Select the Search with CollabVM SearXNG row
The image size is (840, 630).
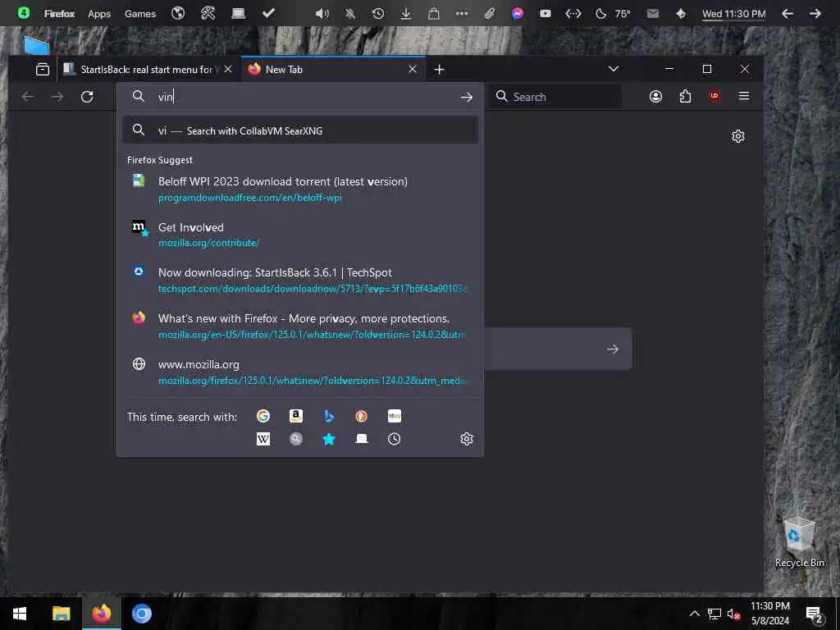(x=300, y=130)
